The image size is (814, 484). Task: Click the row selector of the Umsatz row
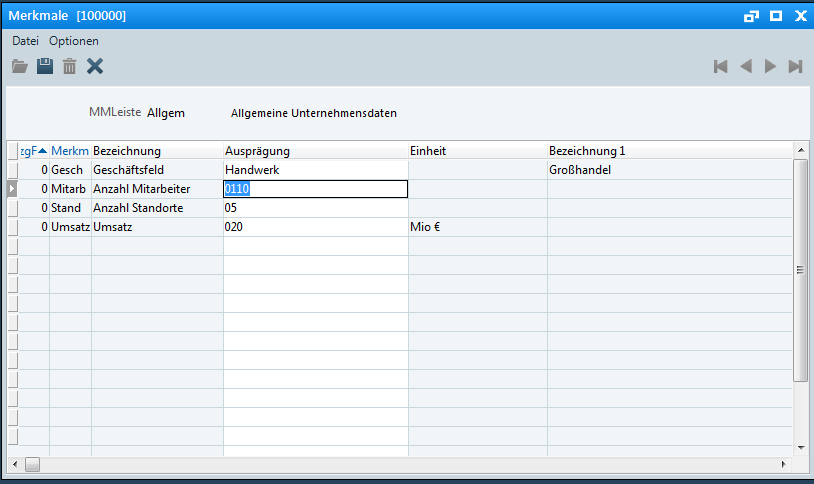click(x=12, y=227)
